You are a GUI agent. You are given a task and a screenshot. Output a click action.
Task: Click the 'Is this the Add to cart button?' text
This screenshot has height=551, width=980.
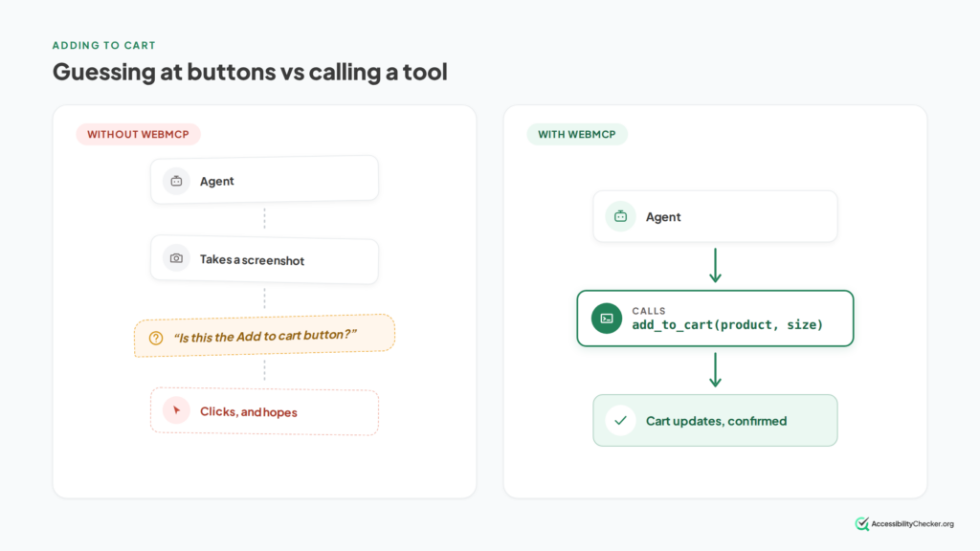coord(266,336)
